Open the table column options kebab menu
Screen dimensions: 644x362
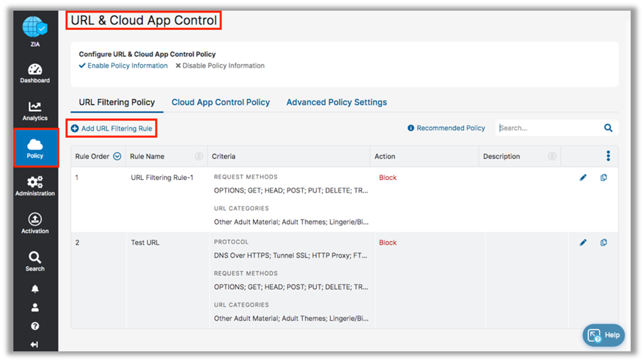(x=608, y=156)
